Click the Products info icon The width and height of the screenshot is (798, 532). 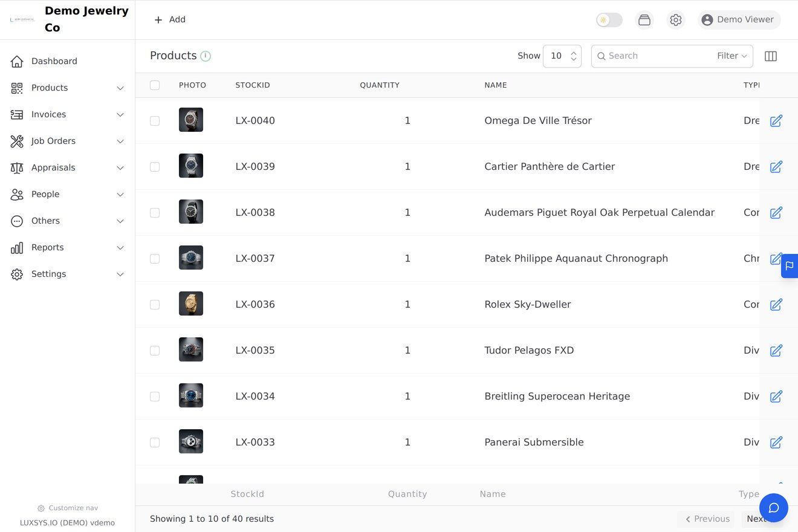coord(206,56)
